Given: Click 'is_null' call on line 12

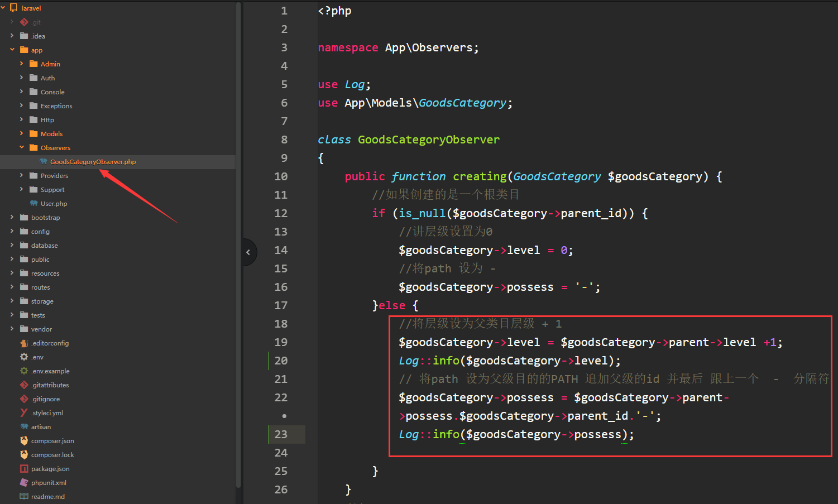Looking at the screenshot, I should pyautogui.click(x=422, y=213).
